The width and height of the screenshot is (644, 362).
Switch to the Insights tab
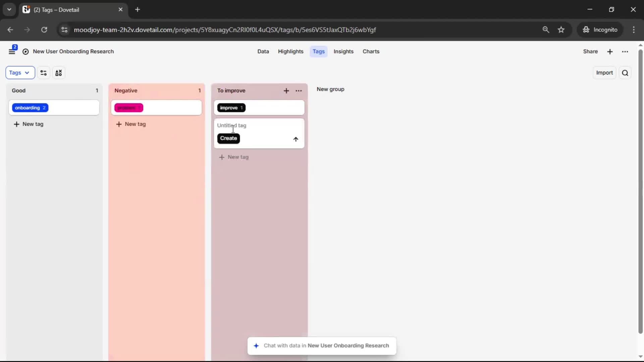pyautogui.click(x=343, y=51)
